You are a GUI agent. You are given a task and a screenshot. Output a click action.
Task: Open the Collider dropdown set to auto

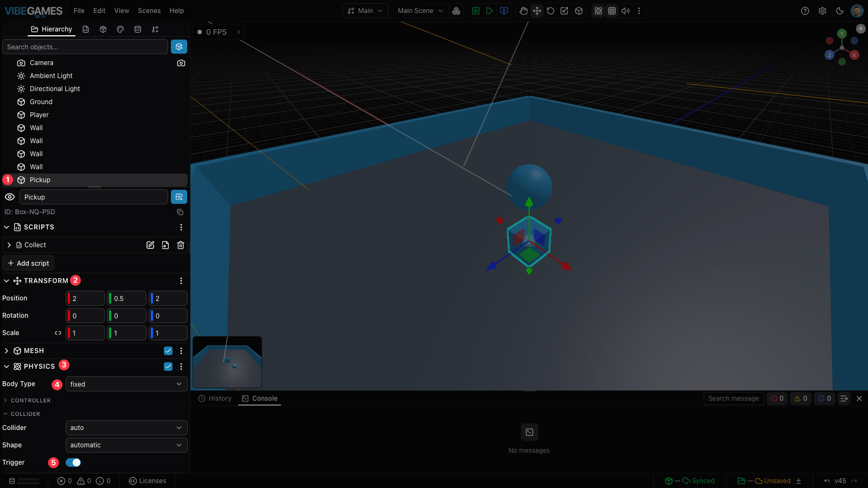pos(126,428)
